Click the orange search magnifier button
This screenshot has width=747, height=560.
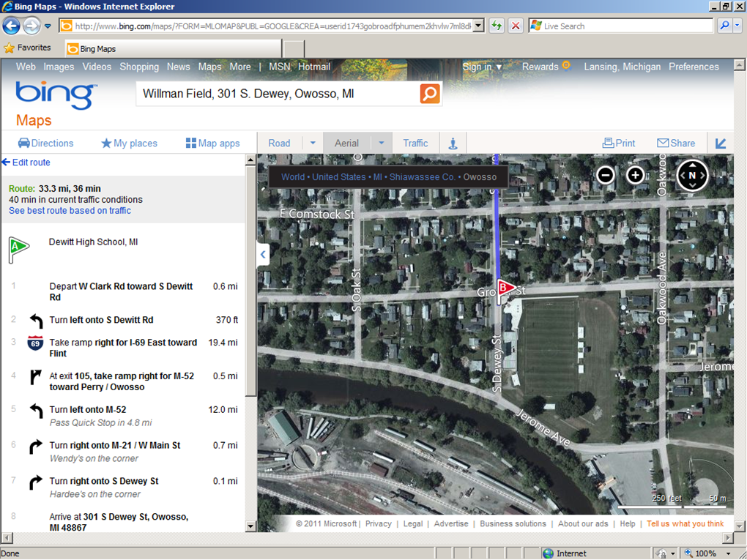click(430, 94)
